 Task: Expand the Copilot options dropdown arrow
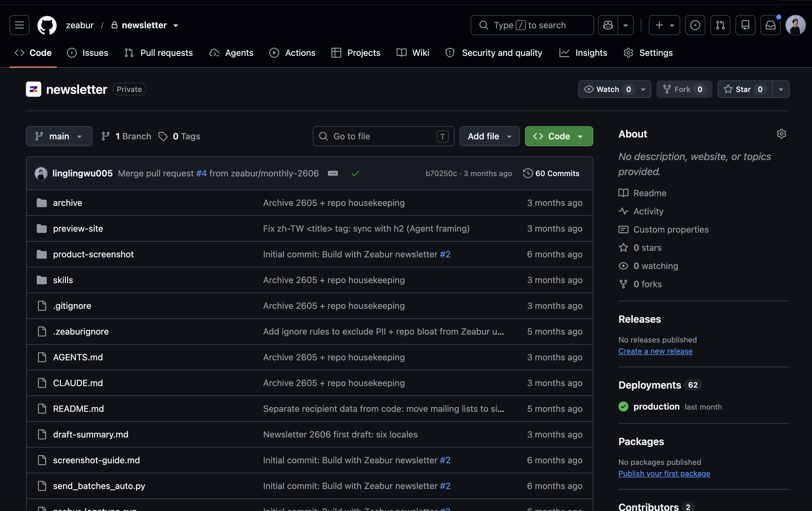click(626, 25)
